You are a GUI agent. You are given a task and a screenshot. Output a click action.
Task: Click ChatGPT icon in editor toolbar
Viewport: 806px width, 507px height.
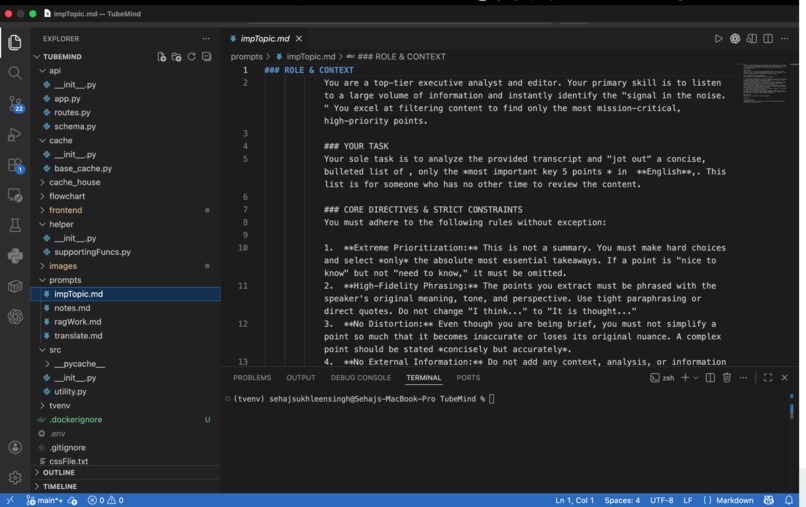pos(735,39)
